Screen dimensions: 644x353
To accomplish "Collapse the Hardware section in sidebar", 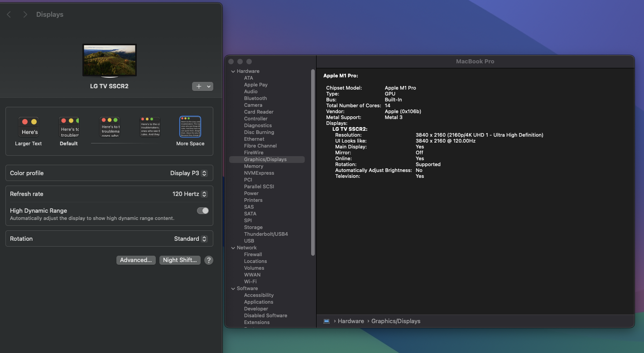I will pyautogui.click(x=233, y=71).
